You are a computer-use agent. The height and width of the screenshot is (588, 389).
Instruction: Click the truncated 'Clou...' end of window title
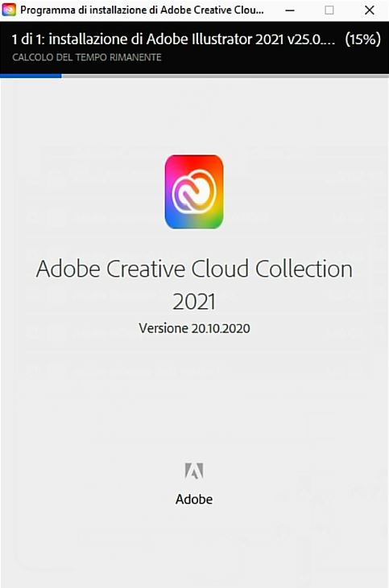click(x=251, y=10)
